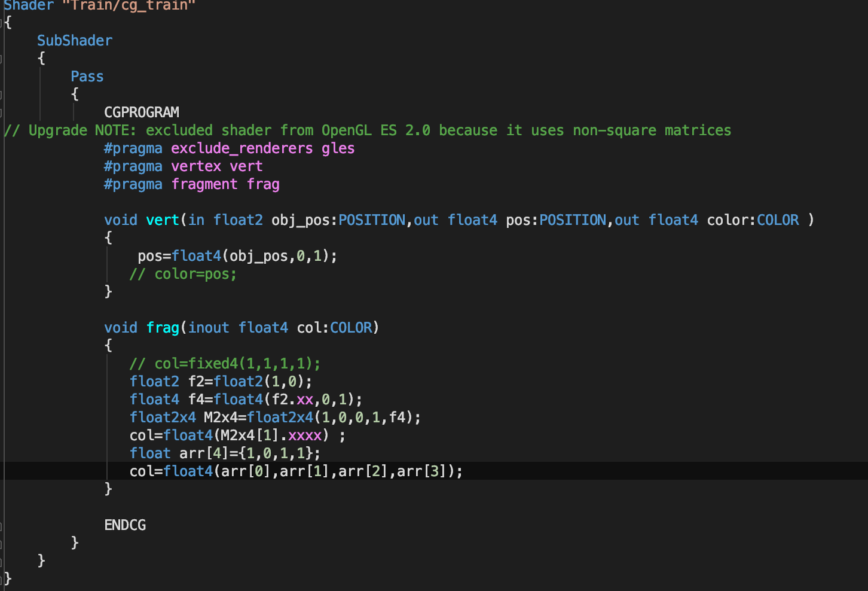Click arr[0] in the highlighted line
Screen dimensions: 868x591
246,471
